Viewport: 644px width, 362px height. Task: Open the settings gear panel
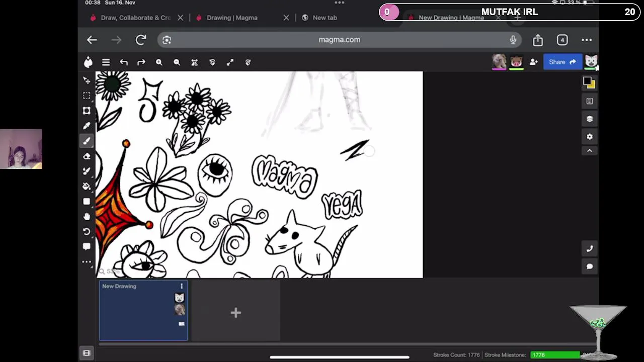(590, 137)
